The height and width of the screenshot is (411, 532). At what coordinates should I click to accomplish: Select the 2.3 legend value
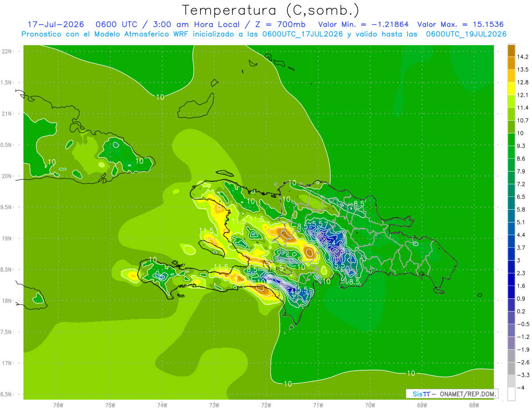click(x=522, y=273)
